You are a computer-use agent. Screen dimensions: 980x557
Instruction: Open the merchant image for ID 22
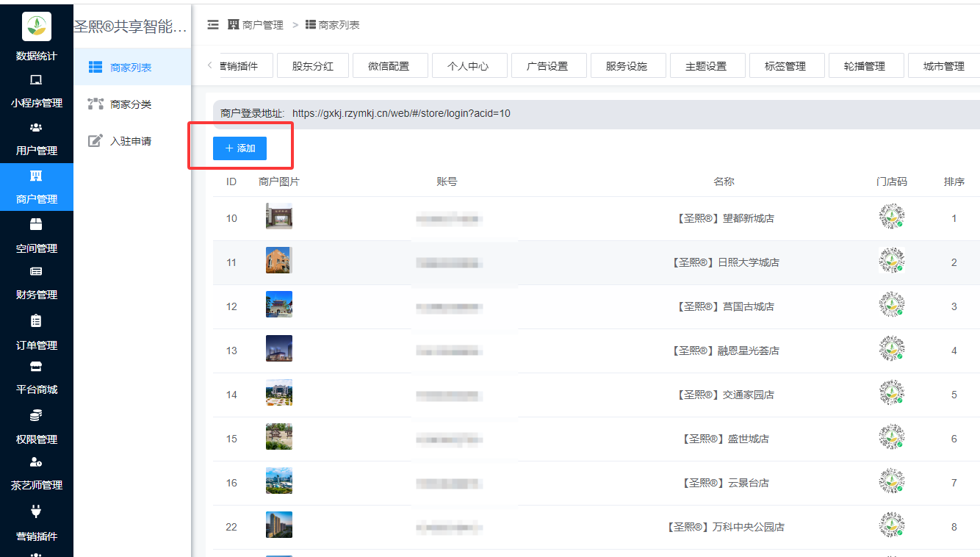279,525
